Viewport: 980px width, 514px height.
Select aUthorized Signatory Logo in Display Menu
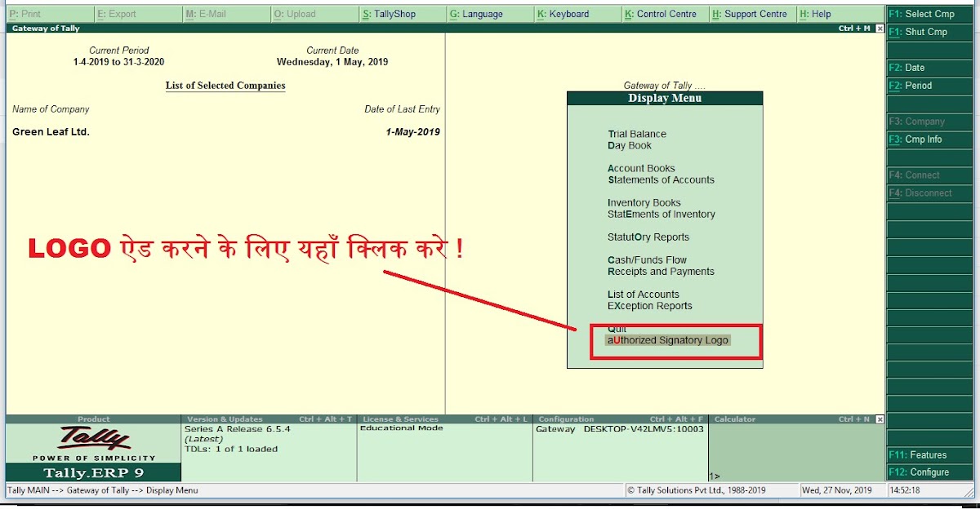[666, 340]
